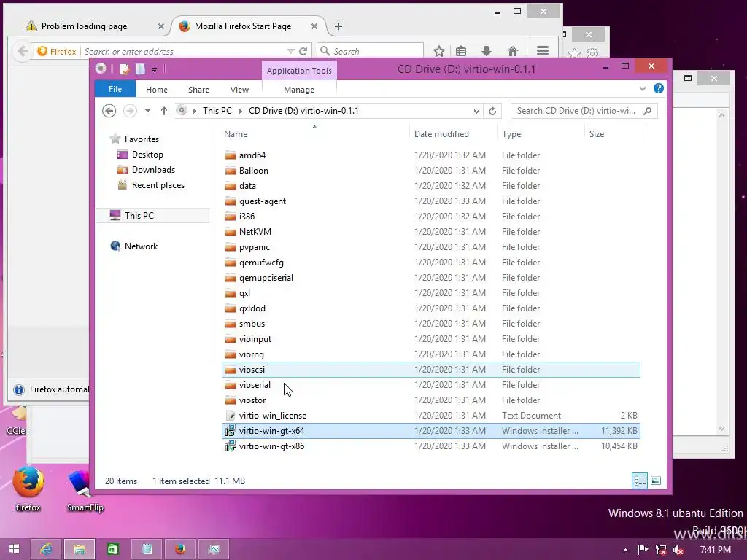Open the Home ribbon tab
747x560 pixels.
[x=157, y=90]
